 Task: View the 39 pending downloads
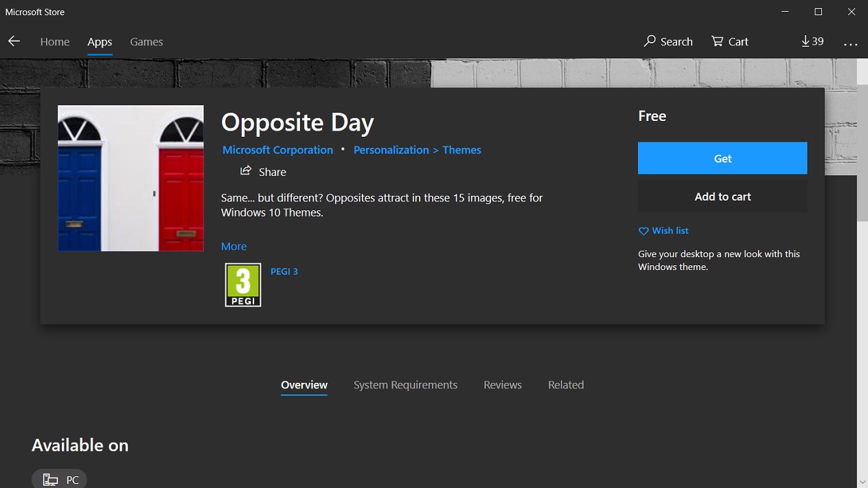(812, 41)
